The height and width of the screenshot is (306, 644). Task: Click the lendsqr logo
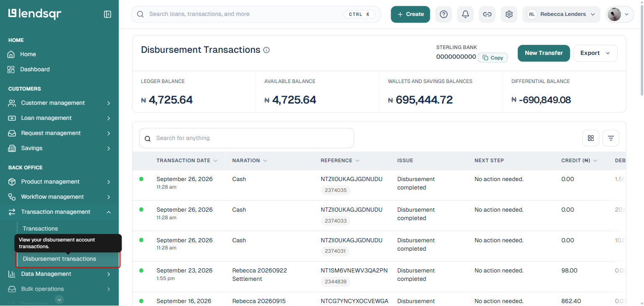coord(35,14)
